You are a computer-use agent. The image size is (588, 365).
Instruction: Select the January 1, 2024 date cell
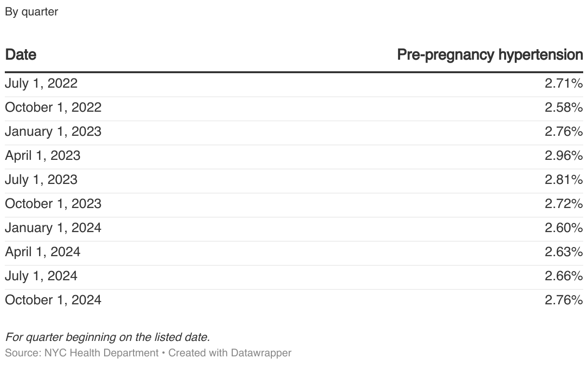pyautogui.click(x=53, y=228)
